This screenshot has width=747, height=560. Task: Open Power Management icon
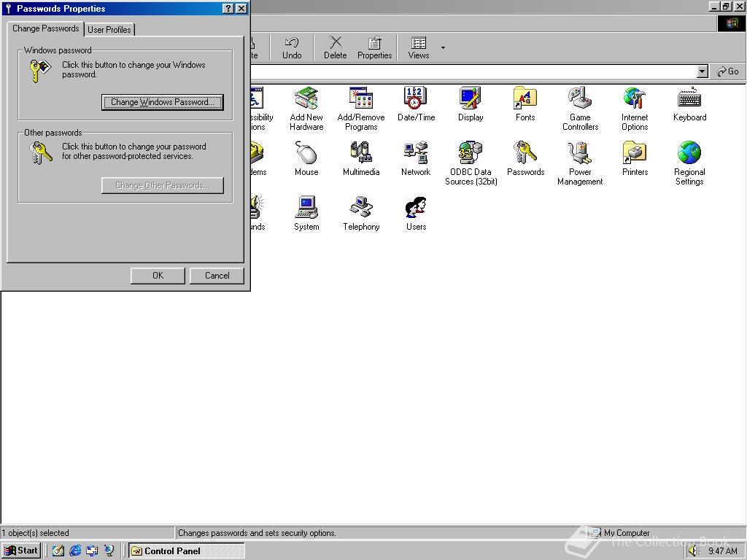[x=580, y=163]
